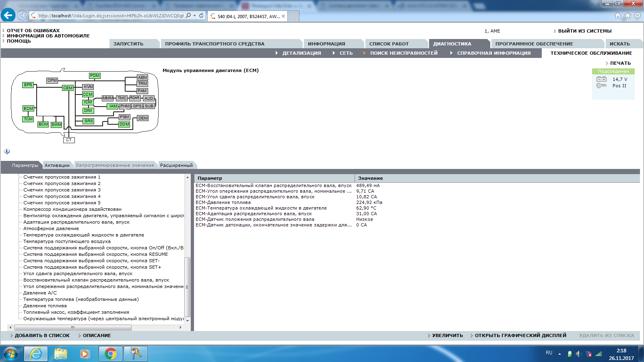This screenshot has width=644, height=362.
Task: Expand the Справочная информация submenu
Action: (x=493, y=53)
